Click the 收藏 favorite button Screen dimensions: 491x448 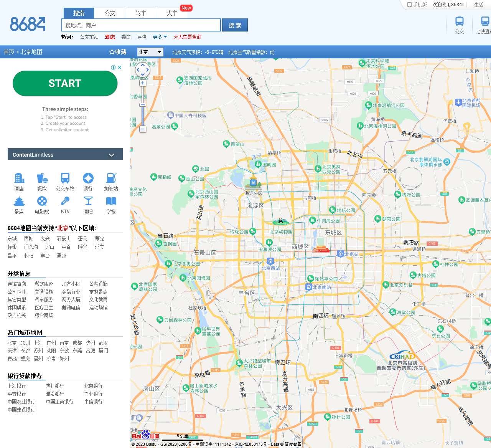[118, 52]
